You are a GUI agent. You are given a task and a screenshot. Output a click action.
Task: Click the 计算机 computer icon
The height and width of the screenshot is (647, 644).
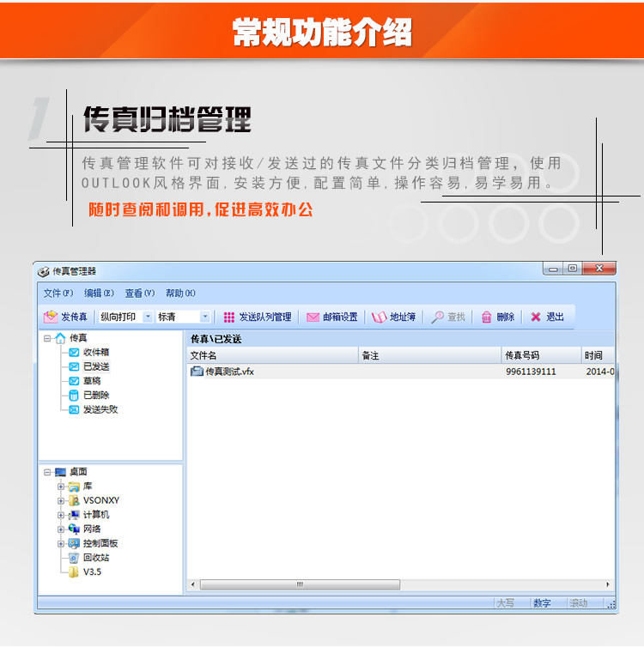(x=74, y=515)
